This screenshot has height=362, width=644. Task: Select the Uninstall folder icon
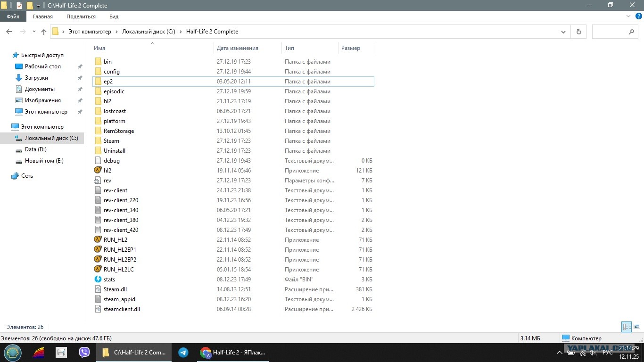tap(98, 150)
